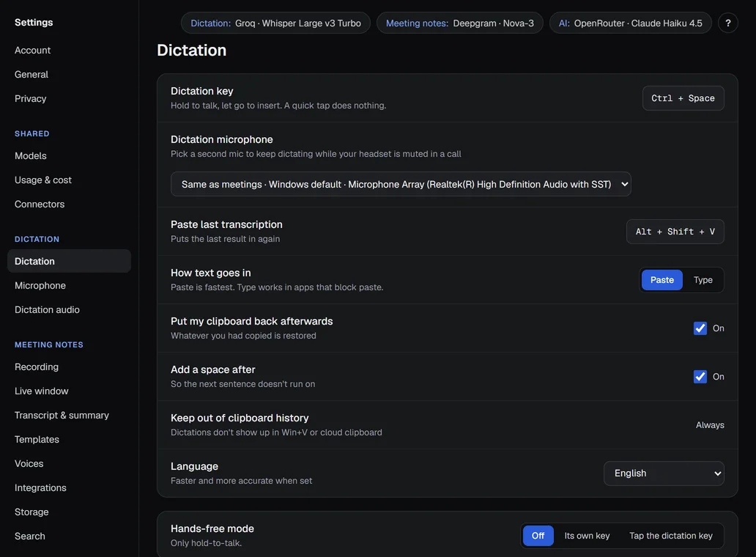Click the Paste last transcription label
Image resolution: width=756 pixels, height=557 pixels.
coord(226,224)
